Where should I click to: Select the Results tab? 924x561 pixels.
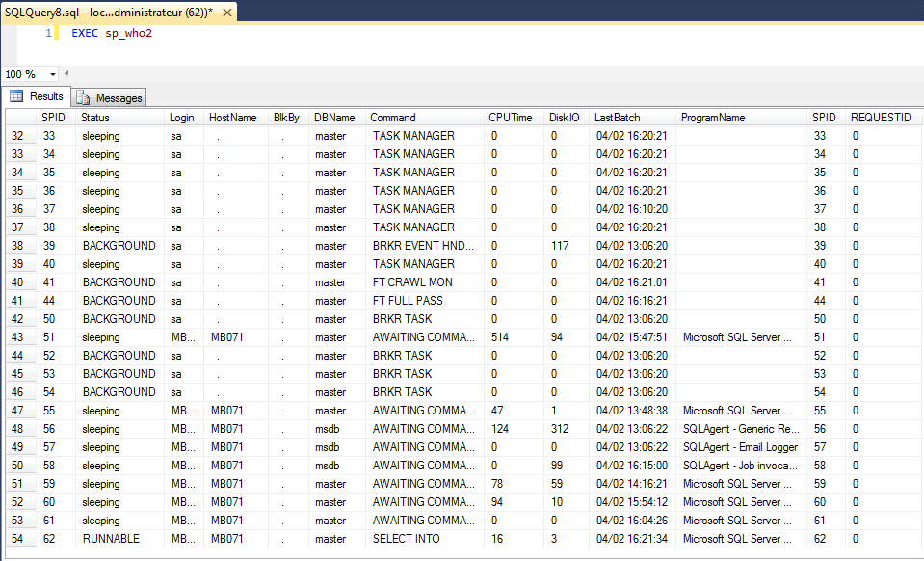click(x=36, y=96)
